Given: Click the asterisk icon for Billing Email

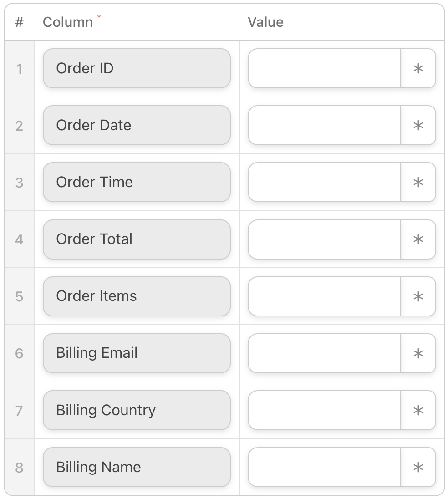Looking at the screenshot, I should 418,354.
